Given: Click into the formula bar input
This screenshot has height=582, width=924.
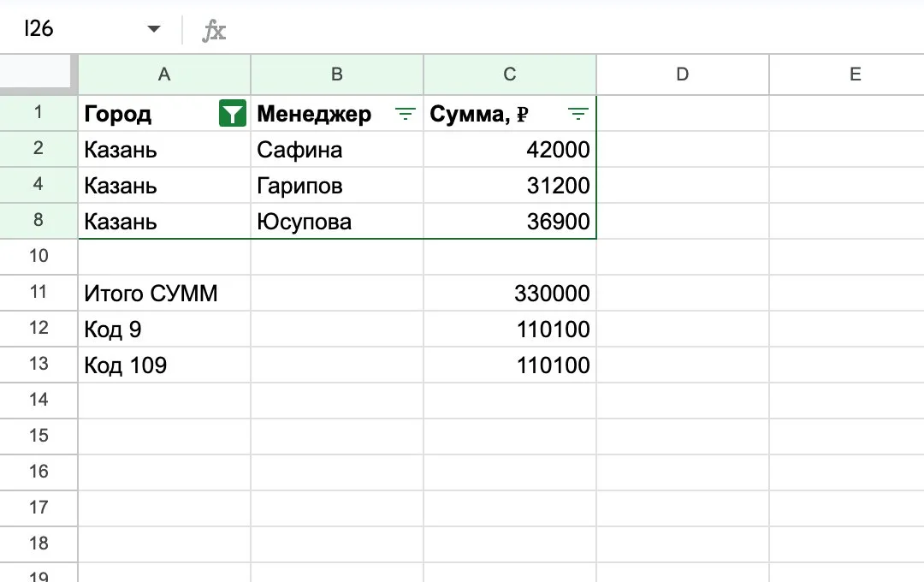Looking at the screenshot, I should tap(577, 29).
